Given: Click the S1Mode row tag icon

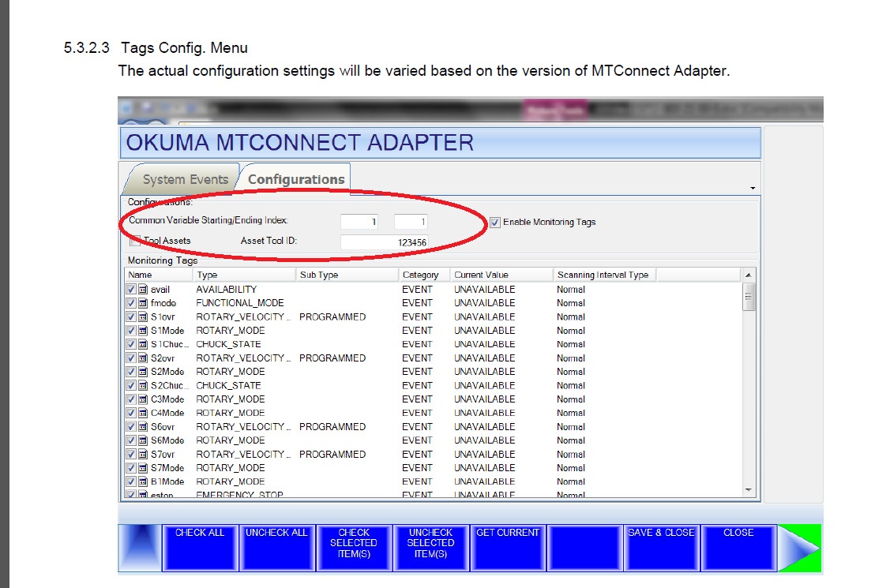Looking at the screenshot, I should (143, 331).
